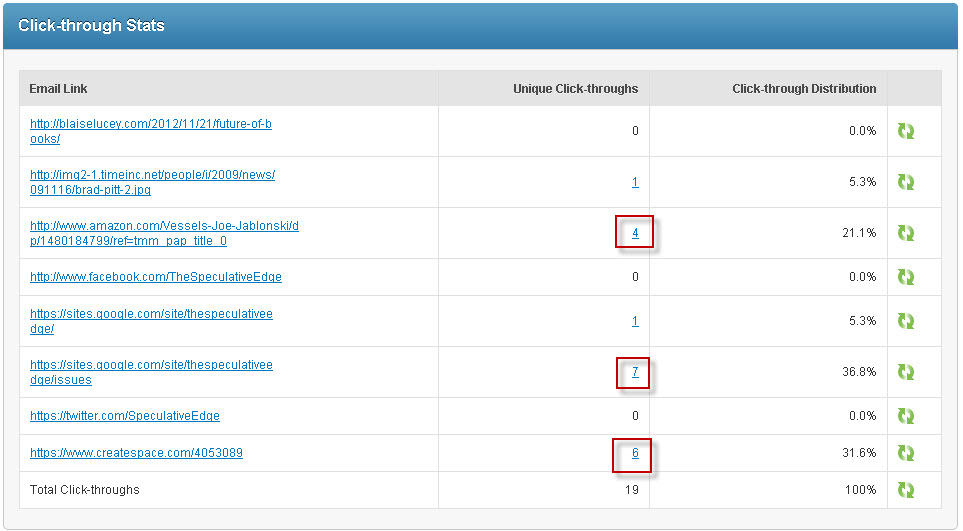Refresh the twitter.com/SpeculativeEdge row
The width and height of the screenshot is (963, 531).
(x=906, y=416)
